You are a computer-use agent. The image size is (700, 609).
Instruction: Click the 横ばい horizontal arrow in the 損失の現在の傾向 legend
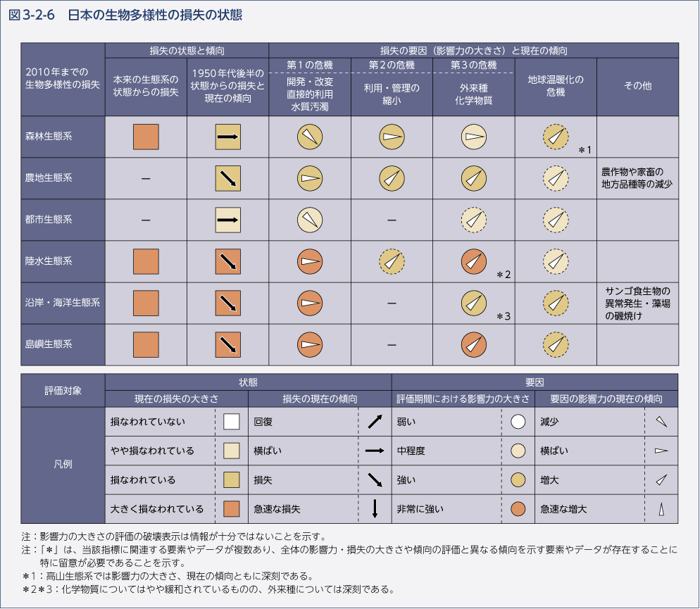(x=375, y=451)
